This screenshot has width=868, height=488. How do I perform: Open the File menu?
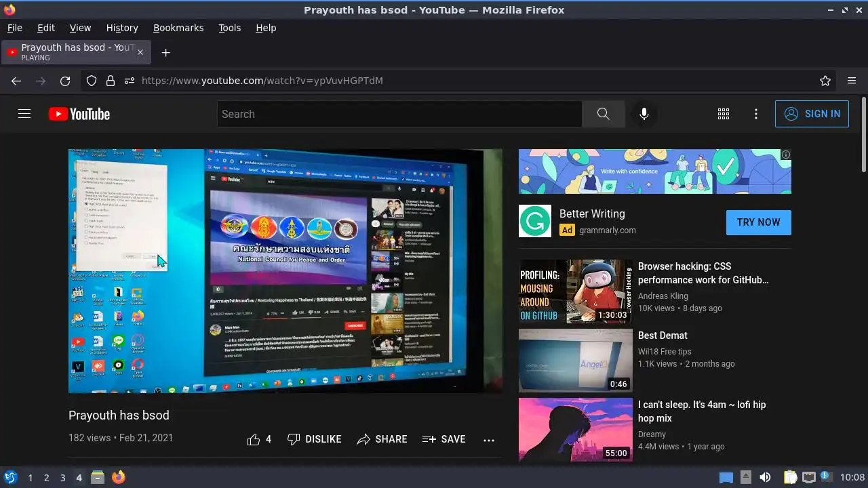click(x=14, y=28)
